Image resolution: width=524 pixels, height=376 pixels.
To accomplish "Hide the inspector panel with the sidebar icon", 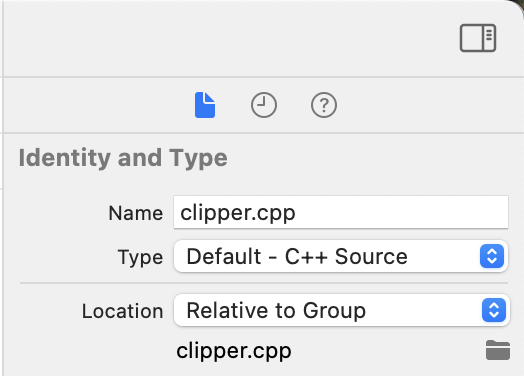I will click(478, 38).
